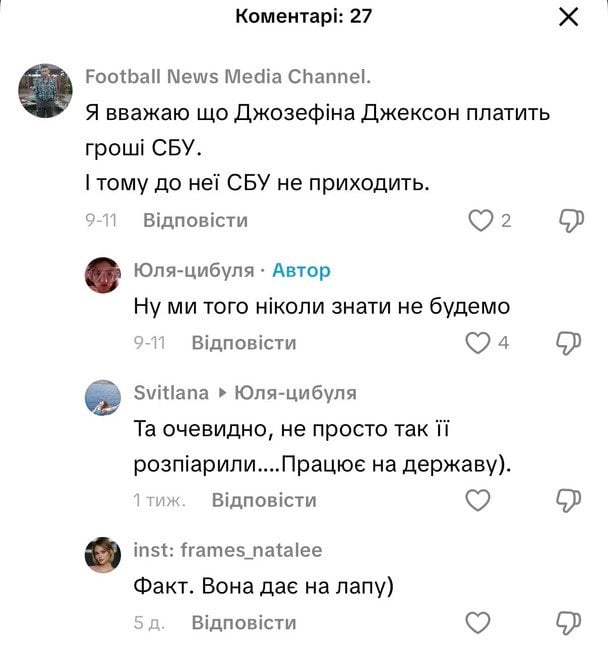Image resolution: width=608 pixels, height=651 pixels.
Task: Dislike Svitlana's reply comment
Action: tap(570, 500)
